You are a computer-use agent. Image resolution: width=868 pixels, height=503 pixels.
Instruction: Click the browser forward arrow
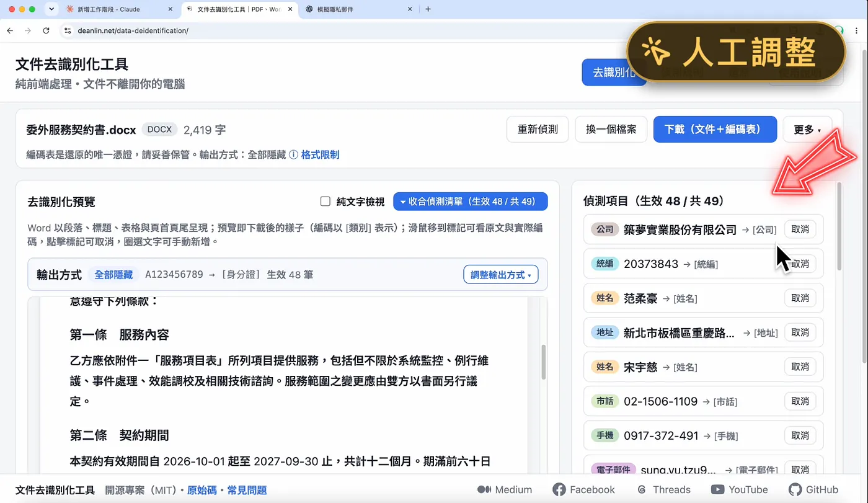pyautogui.click(x=27, y=30)
